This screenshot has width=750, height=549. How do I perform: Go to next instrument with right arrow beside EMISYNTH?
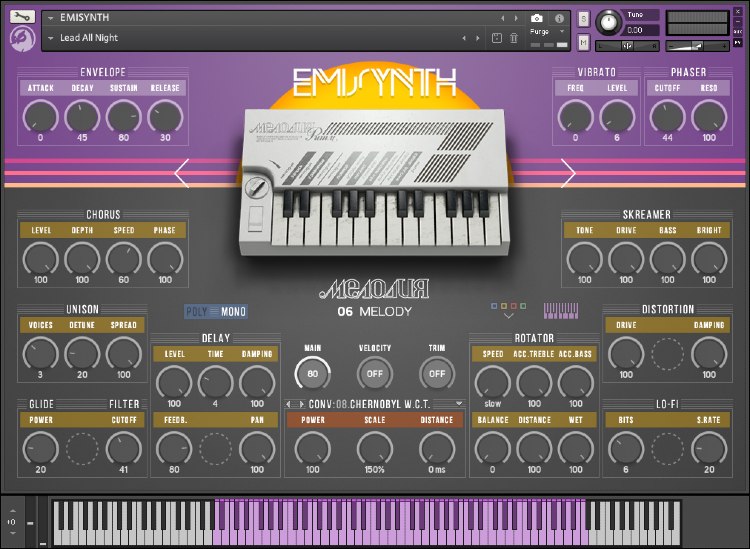(516, 18)
